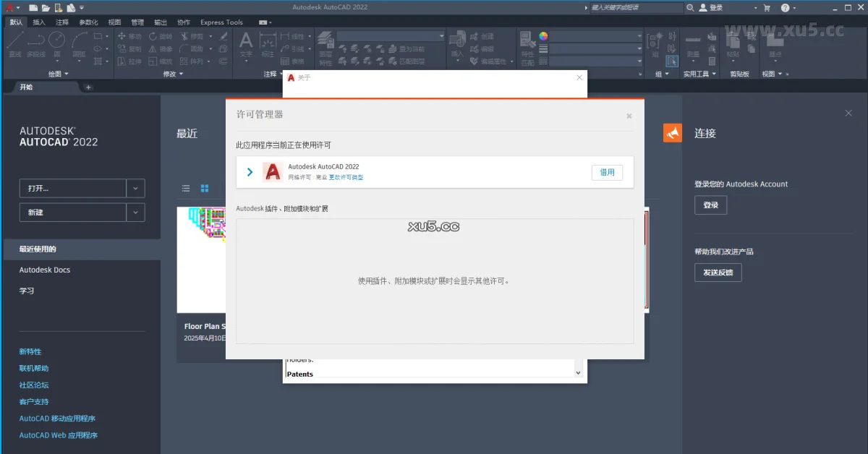The image size is (868, 454).
Task: Click the 借用 button in License Manager
Action: point(607,172)
